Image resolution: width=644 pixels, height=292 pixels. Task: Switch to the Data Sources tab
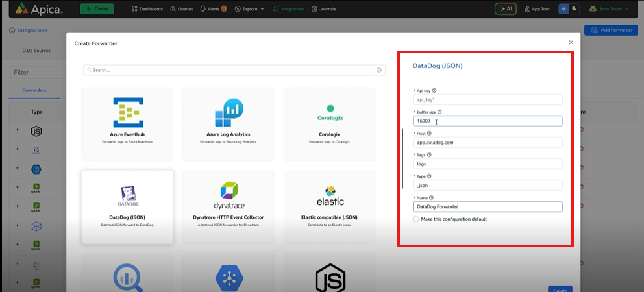[36, 50]
